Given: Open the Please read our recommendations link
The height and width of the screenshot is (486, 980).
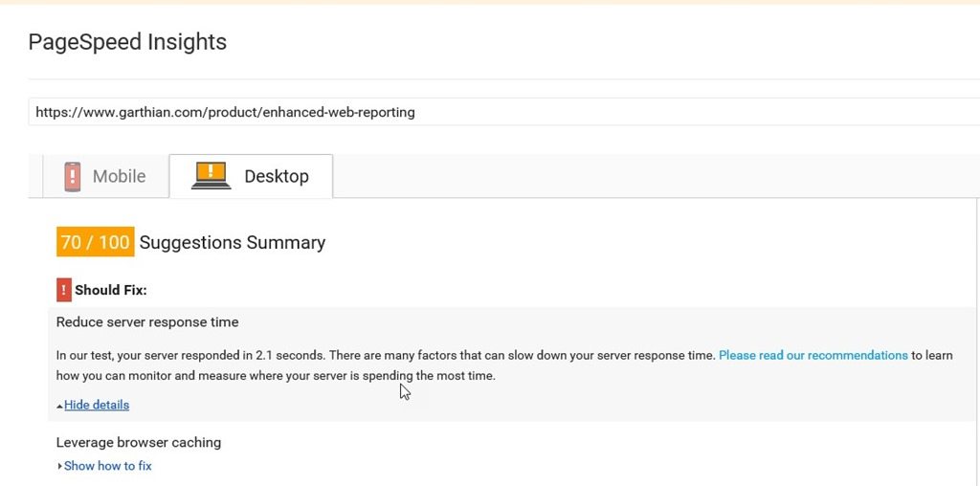Looking at the screenshot, I should [813, 356].
